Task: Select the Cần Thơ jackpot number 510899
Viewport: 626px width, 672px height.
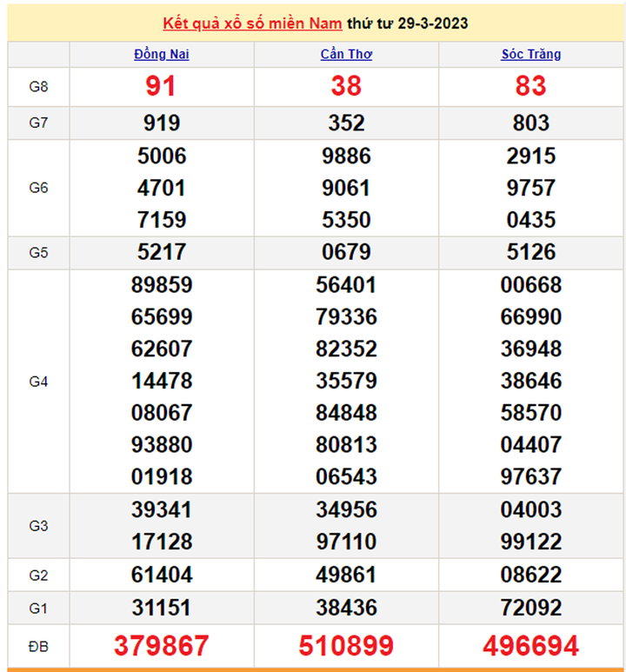Action: click(x=346, y=646)
